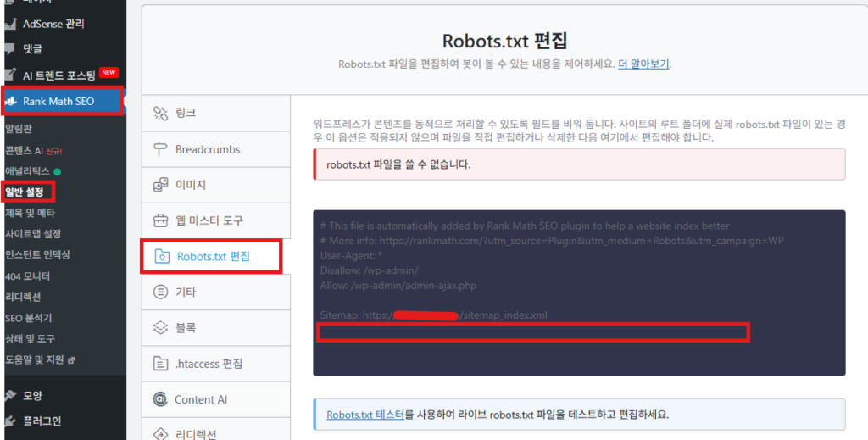This screenshot has height=440, width=868.
Task: Open 댓글 in the sidebar menu
Action: (32, 49)
